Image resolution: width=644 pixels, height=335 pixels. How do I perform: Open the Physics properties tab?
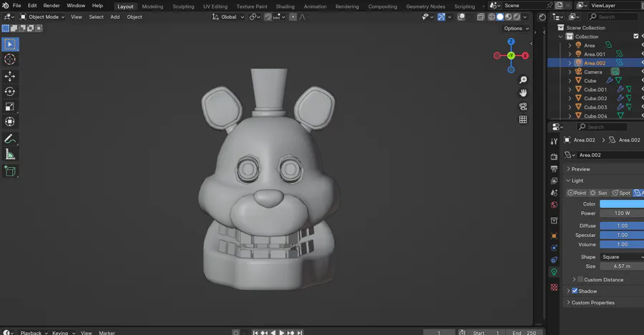(x=554, y=248)
